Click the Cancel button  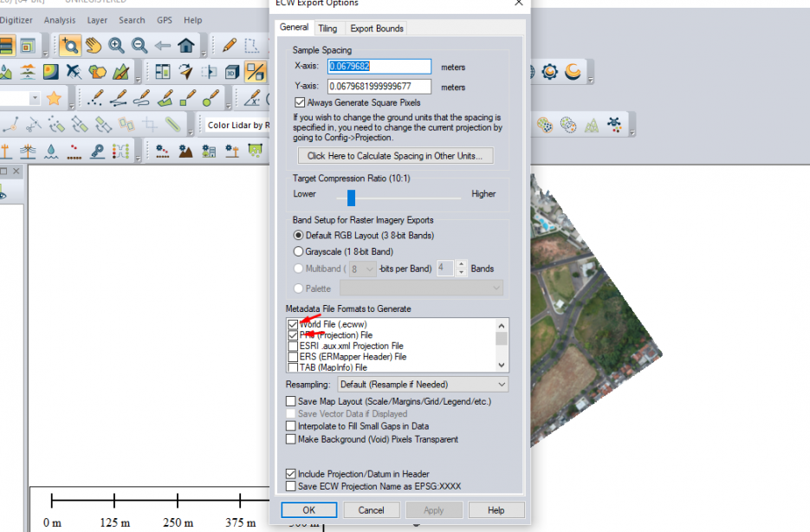coord(372,510)
